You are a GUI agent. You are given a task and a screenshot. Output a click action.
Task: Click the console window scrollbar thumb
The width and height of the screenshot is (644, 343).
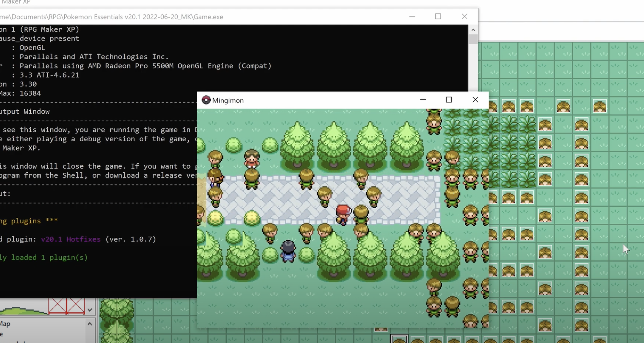[x=473, y=39]
